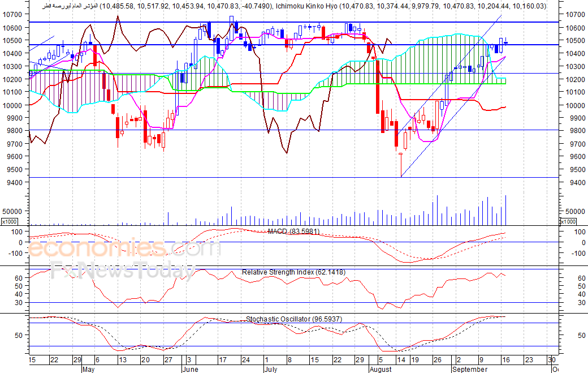
Task: Click date 16 on the September axis
Action: (x=506, y=360)
